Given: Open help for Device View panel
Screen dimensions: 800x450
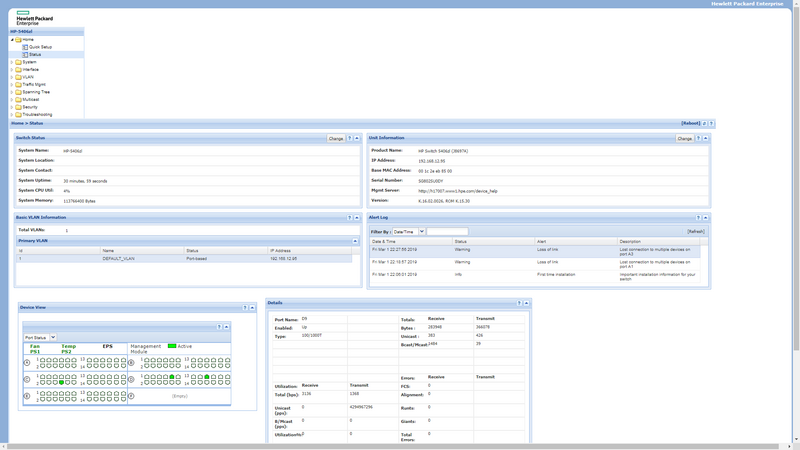Looking at the screenshot, I should pyautogui.click(x=245, y=308).
